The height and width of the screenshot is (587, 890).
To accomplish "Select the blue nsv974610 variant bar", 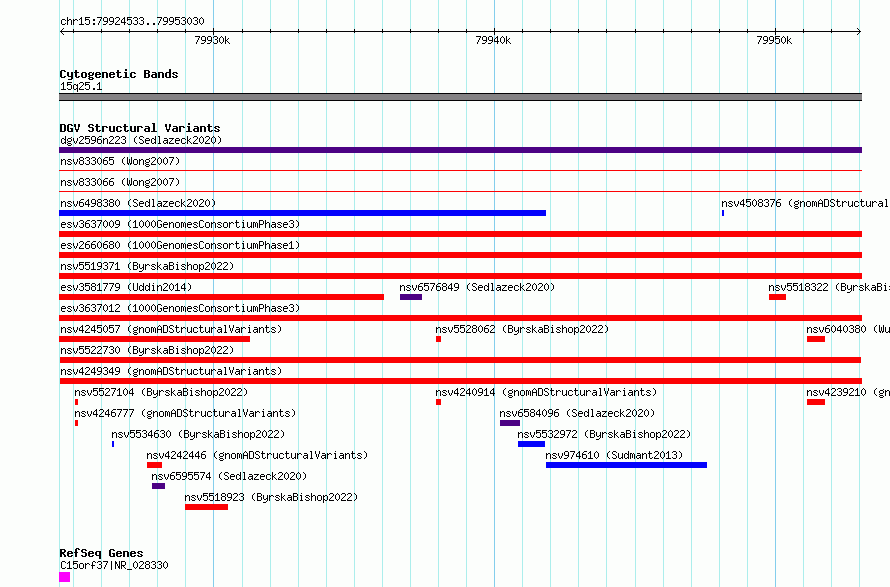I will point(627,465).
